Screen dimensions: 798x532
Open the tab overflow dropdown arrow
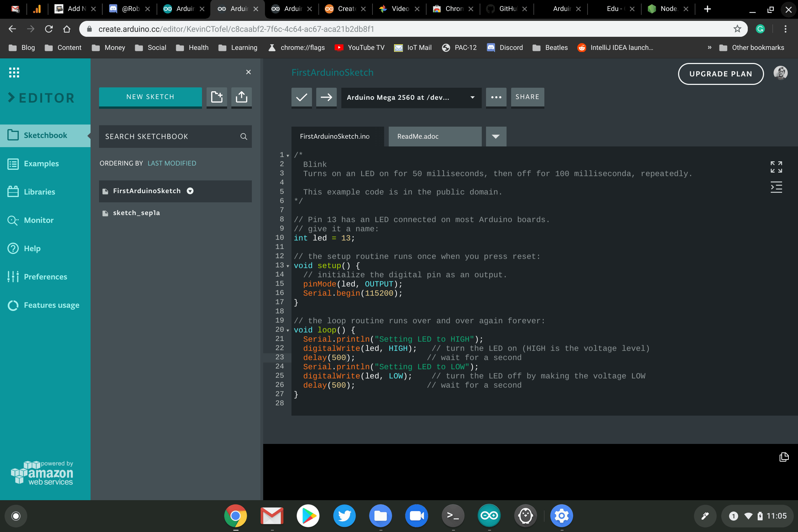pos(496,136)
